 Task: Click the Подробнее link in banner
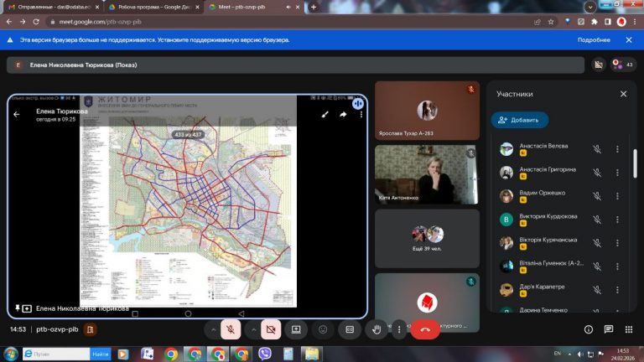point(594,39)
